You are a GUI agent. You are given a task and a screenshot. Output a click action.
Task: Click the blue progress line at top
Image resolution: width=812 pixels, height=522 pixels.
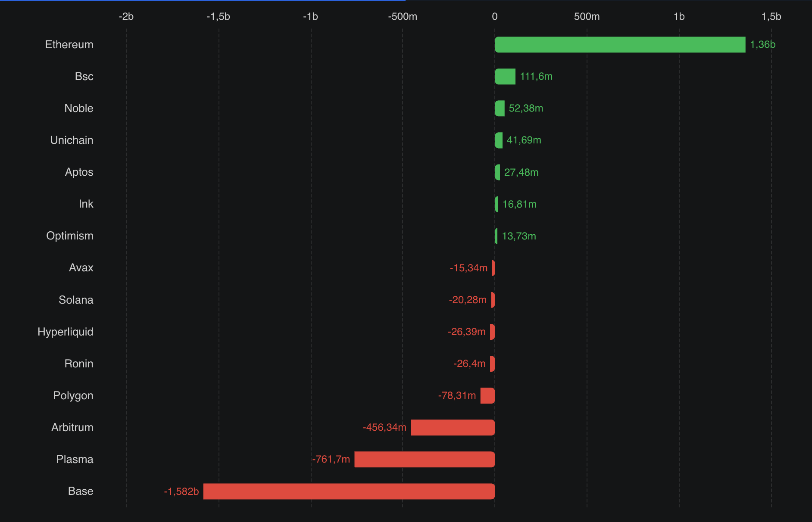click(203, 0)
